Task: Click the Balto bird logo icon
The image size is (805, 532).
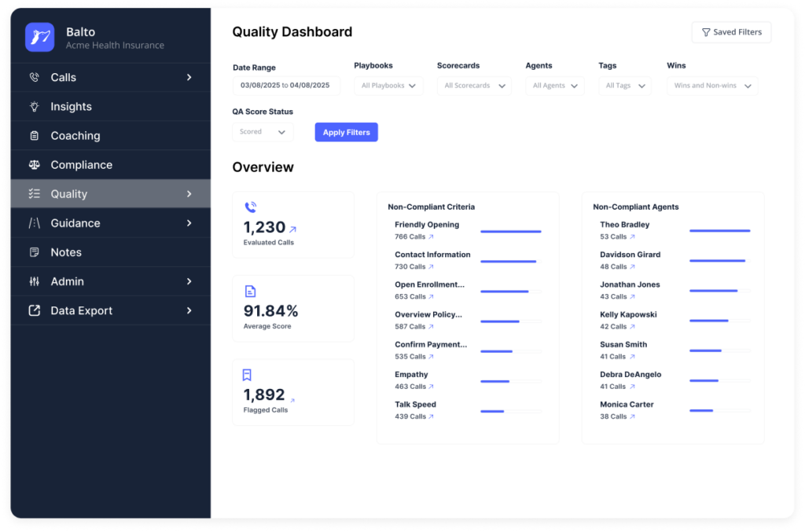Action: click(x=39, y=37)
